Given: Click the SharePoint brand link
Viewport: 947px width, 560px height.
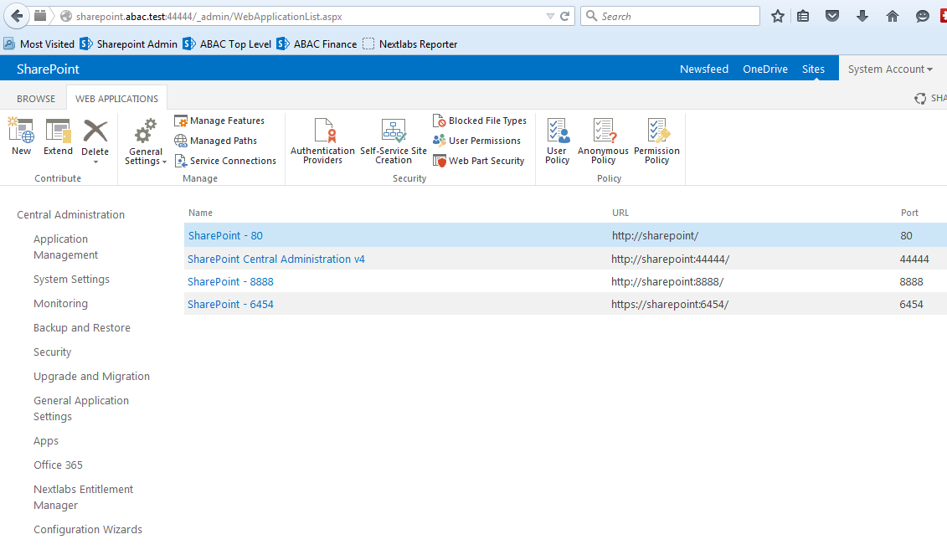Looking at the screenshot, I should tap(49, 69).
